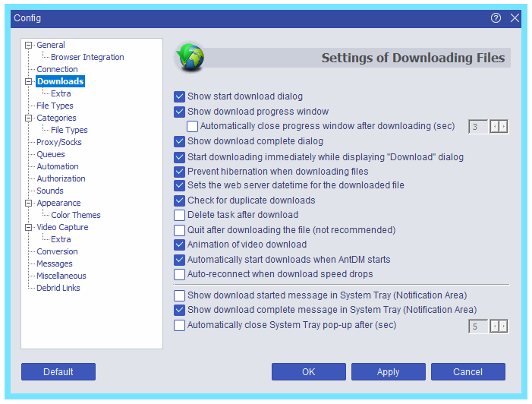Collapse the Categories tree node

click(29, 118)
